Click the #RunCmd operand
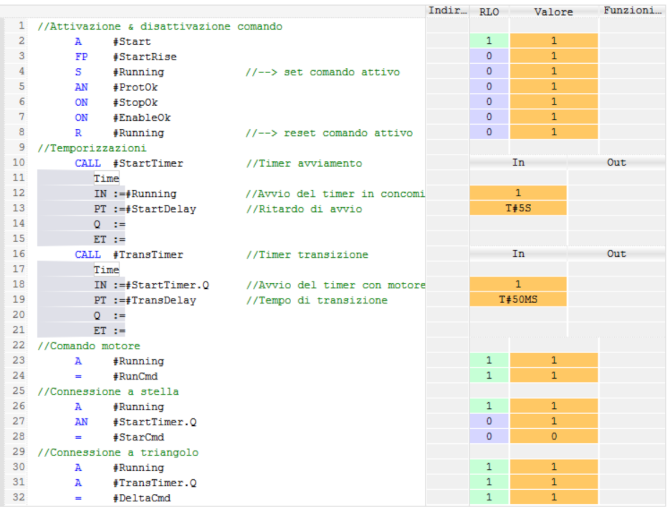The image size is (670, 512). (135, 376)
